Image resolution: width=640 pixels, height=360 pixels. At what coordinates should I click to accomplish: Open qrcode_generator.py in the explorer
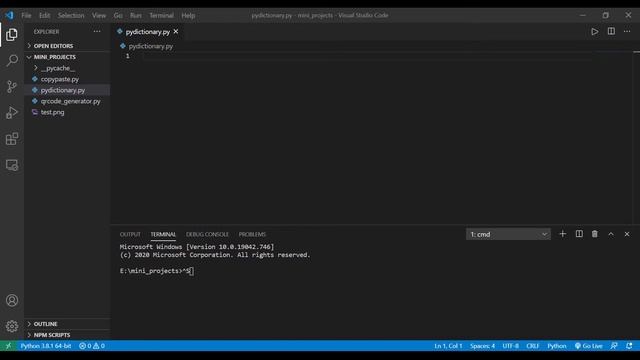[x=67, y=101]
